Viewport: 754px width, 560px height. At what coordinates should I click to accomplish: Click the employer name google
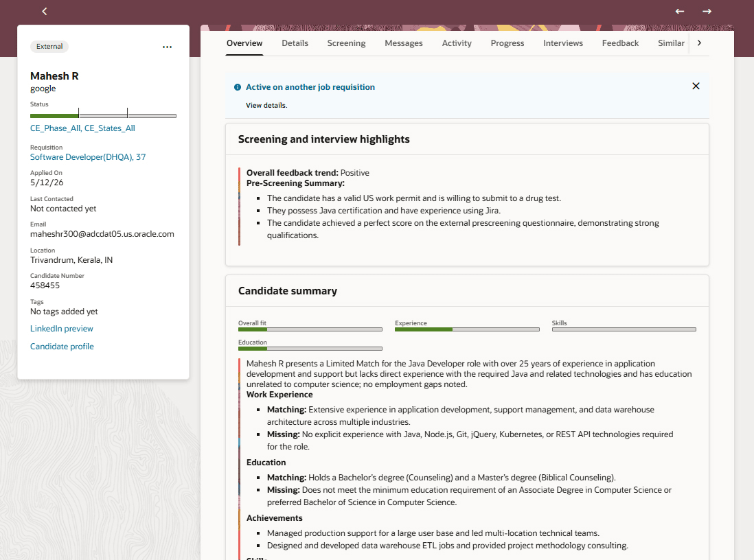[x=43, y=89]
